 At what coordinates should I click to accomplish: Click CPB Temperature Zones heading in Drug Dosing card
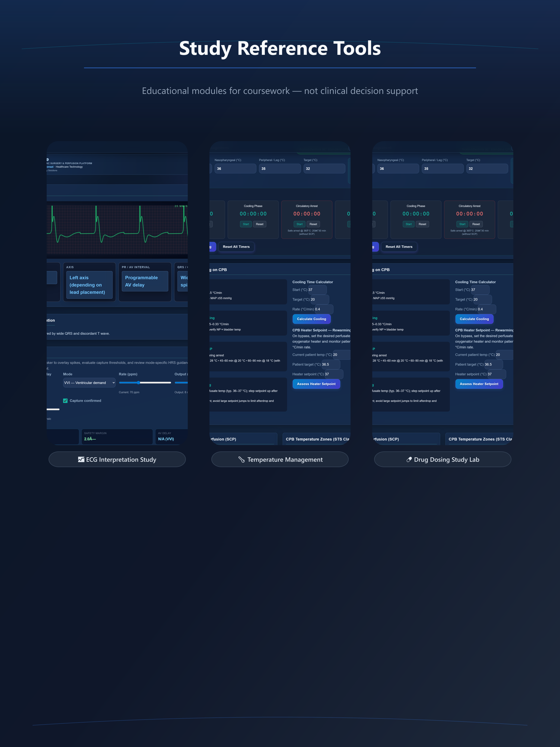(480, 439)
